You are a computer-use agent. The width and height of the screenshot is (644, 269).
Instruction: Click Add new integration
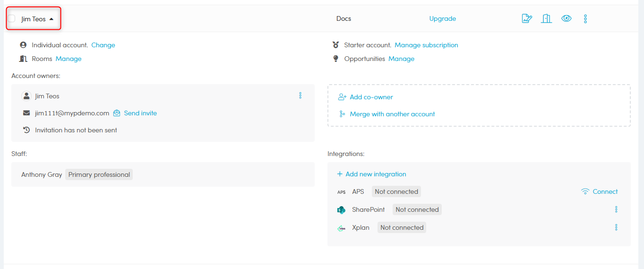point(376,174)
